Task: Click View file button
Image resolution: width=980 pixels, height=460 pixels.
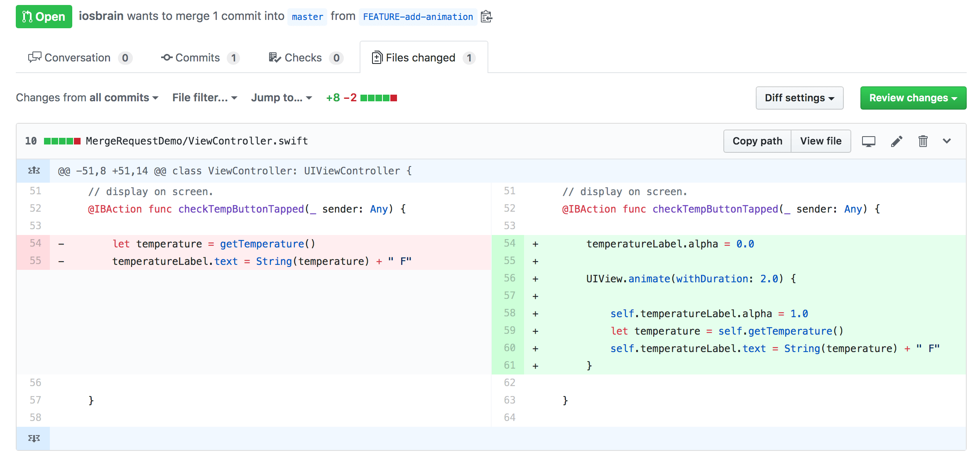Action: (821, 141)
